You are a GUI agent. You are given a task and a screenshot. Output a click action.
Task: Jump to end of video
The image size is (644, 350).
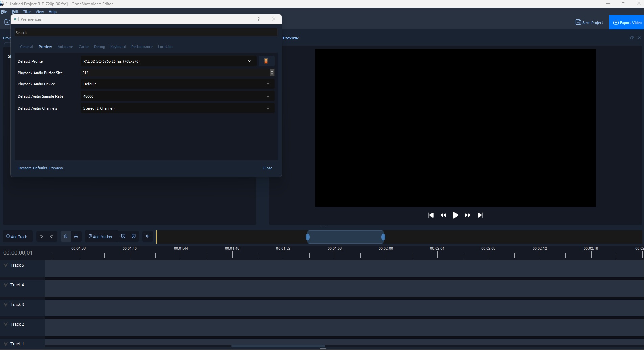click(480, 215)
